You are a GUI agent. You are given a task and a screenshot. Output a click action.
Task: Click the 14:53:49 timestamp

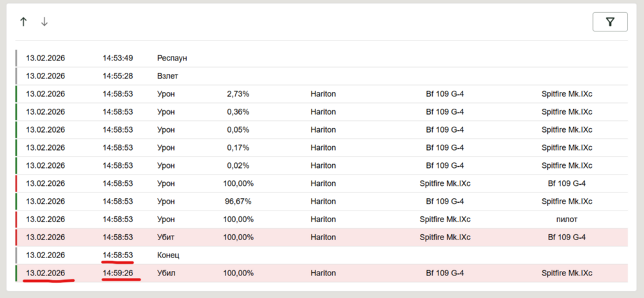118,58
